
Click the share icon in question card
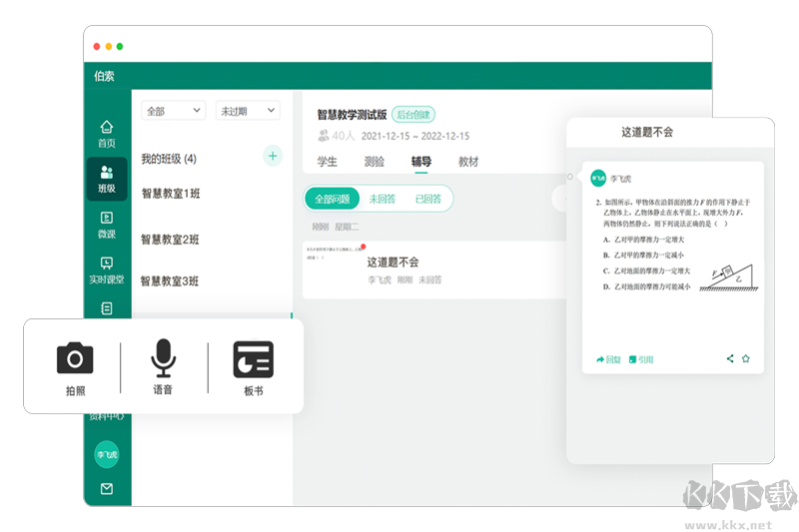tap(730, 358)
